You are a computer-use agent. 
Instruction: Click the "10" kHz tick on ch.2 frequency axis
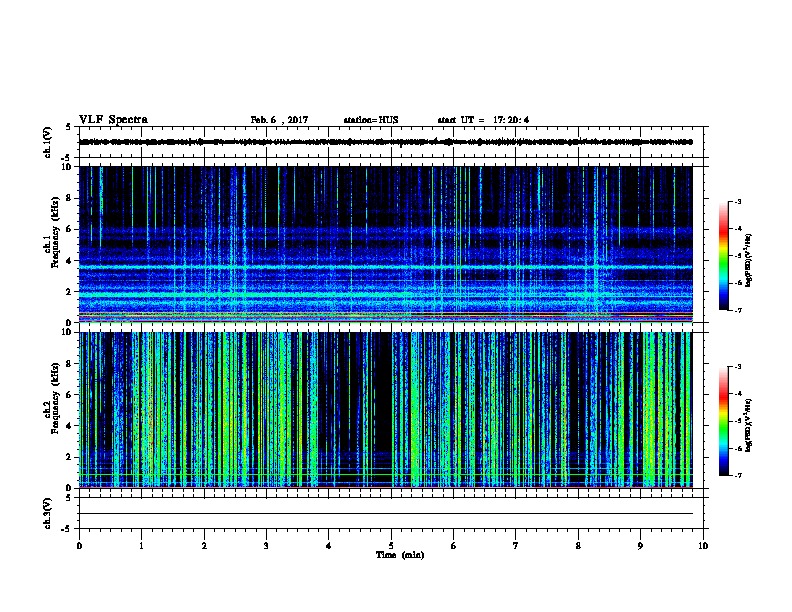coord(69,332)
